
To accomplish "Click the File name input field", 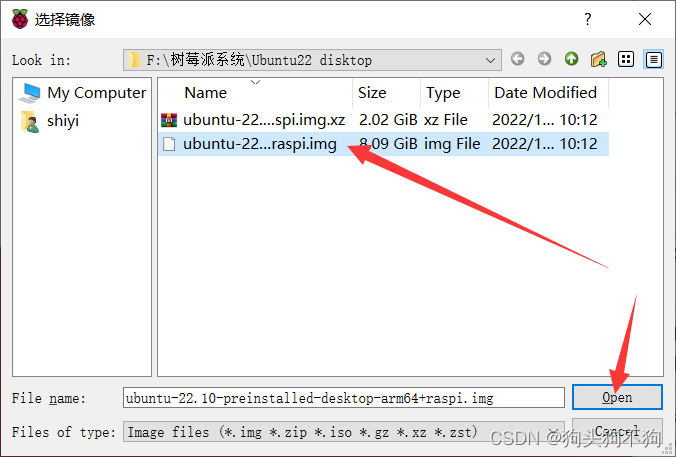I will click(344, 398).
